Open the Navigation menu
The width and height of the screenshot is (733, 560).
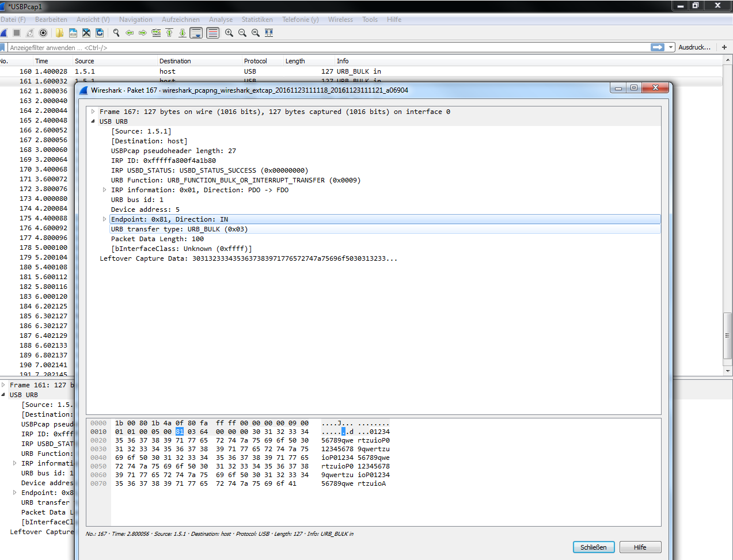tap(136, 20)
